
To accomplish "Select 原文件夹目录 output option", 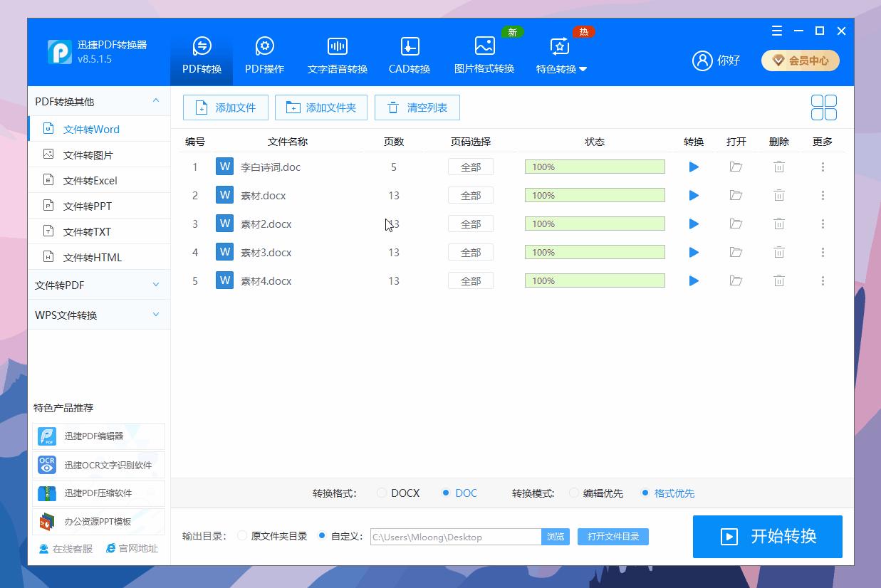I will (x=272, y=536).
